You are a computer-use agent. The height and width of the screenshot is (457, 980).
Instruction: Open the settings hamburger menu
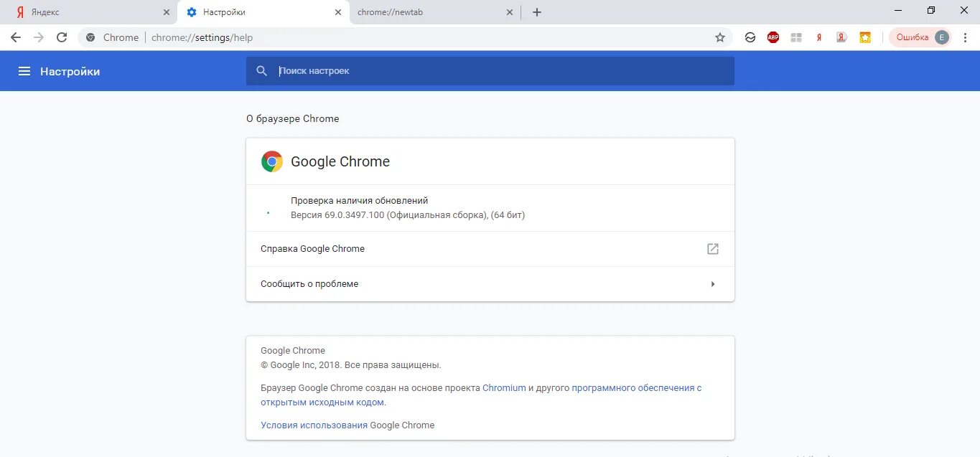click(24, 71)
